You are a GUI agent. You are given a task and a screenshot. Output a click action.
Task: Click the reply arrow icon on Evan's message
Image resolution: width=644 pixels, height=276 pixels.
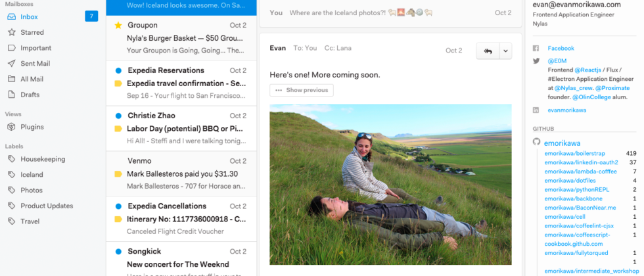(x=488, y=51)
